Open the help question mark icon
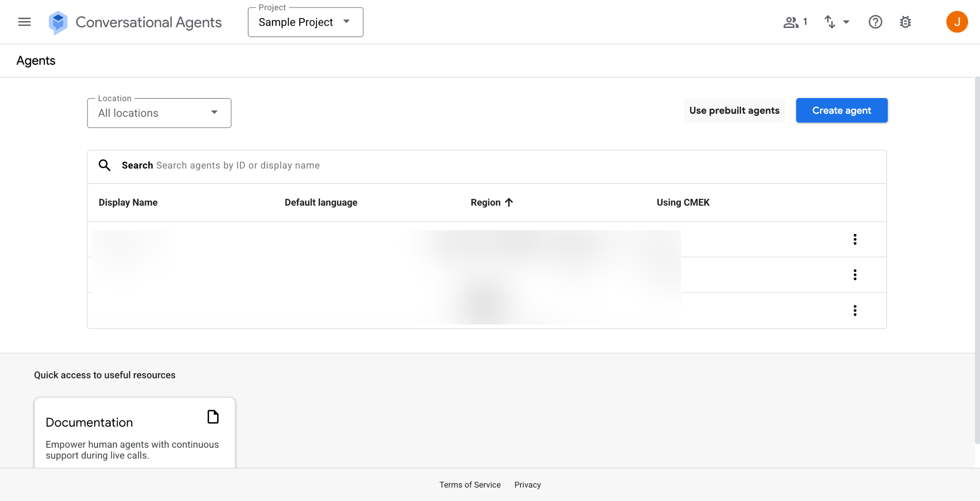The width and height of the screenshot is (980, 501). 875,22
